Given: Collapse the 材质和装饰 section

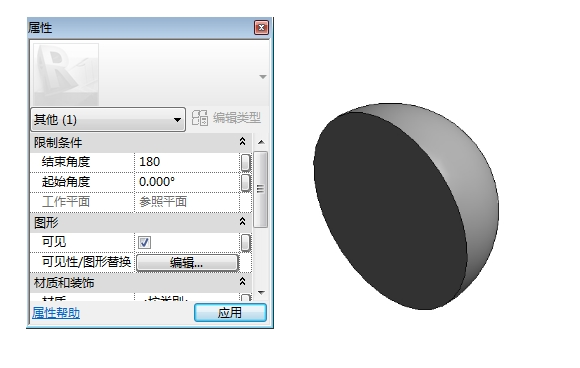Looking at the screenshot, I should tap(242, 282).
